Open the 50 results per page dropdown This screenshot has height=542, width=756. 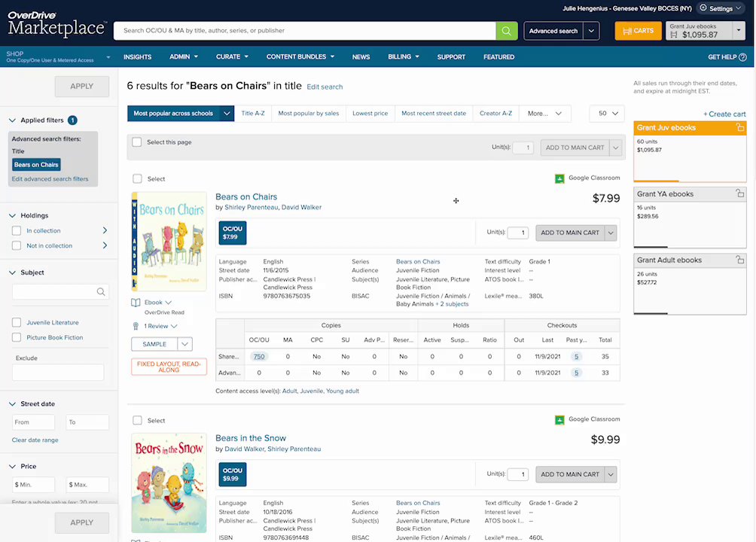click(608, 114)
